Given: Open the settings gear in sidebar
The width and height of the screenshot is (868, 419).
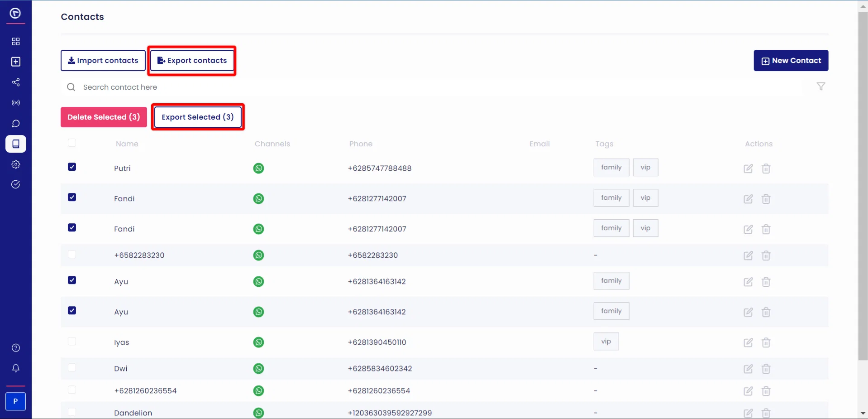Looking at the screenshot, I should (x=16, y=164).
